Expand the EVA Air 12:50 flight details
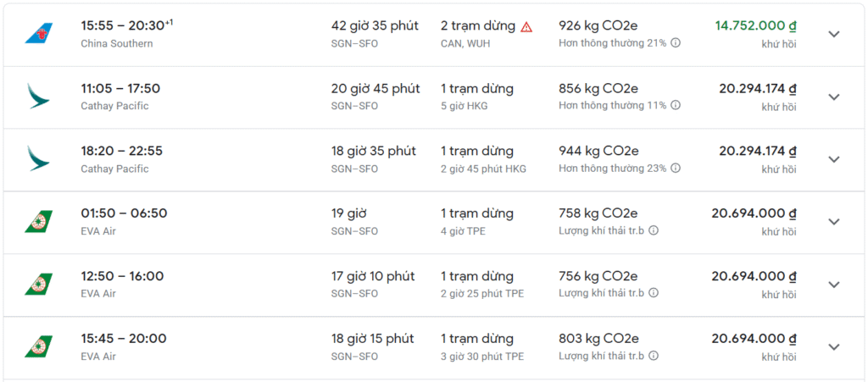The height and width of the screenshot is (382, 868). pos(833,285)
